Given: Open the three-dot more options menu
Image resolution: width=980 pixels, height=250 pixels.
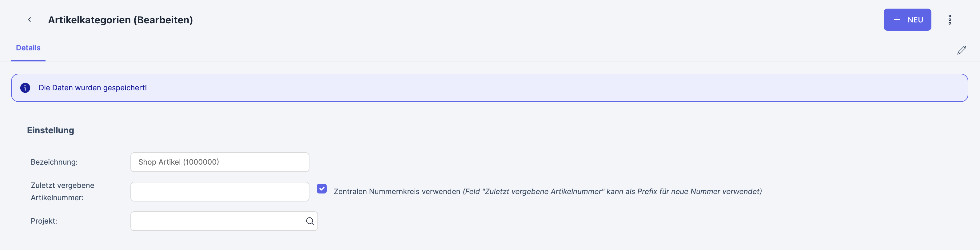Looking at the screenshot, I should click(950, 20).
